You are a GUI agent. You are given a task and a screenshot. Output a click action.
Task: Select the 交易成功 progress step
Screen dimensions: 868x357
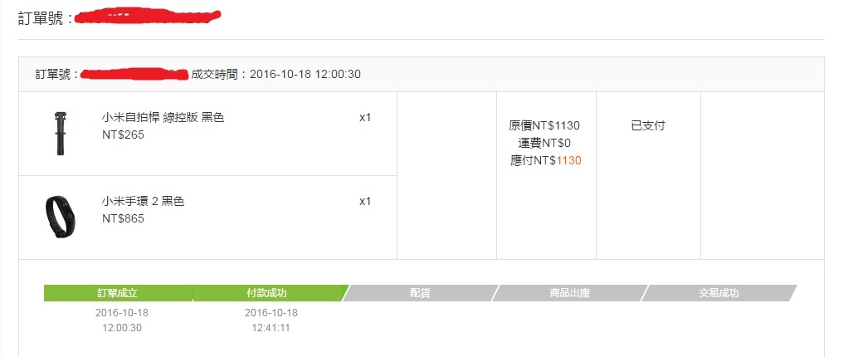point(719,293)
